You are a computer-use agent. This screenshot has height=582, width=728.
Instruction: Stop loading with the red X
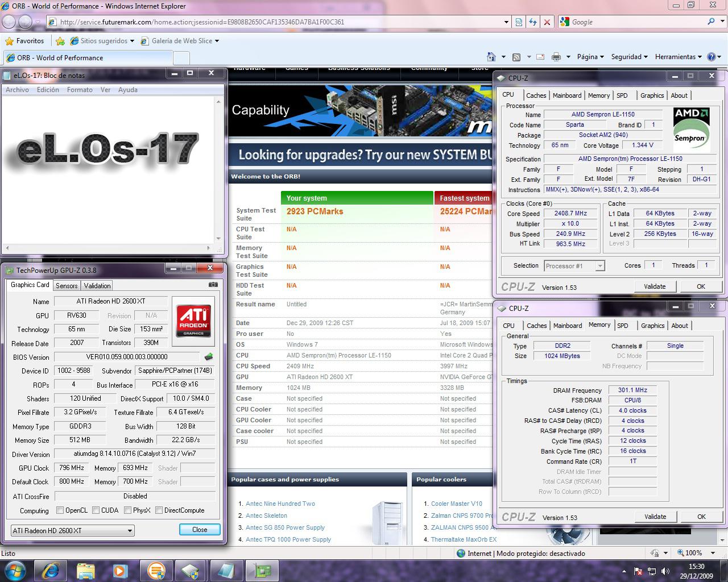[x=547, y=22]
